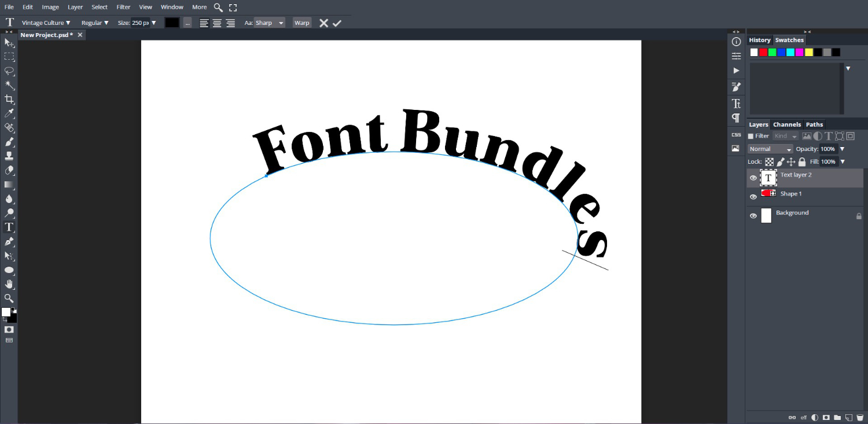Screen dimensions: 868x424
Task: Switch to the History tab
Action: click(760, 40)
